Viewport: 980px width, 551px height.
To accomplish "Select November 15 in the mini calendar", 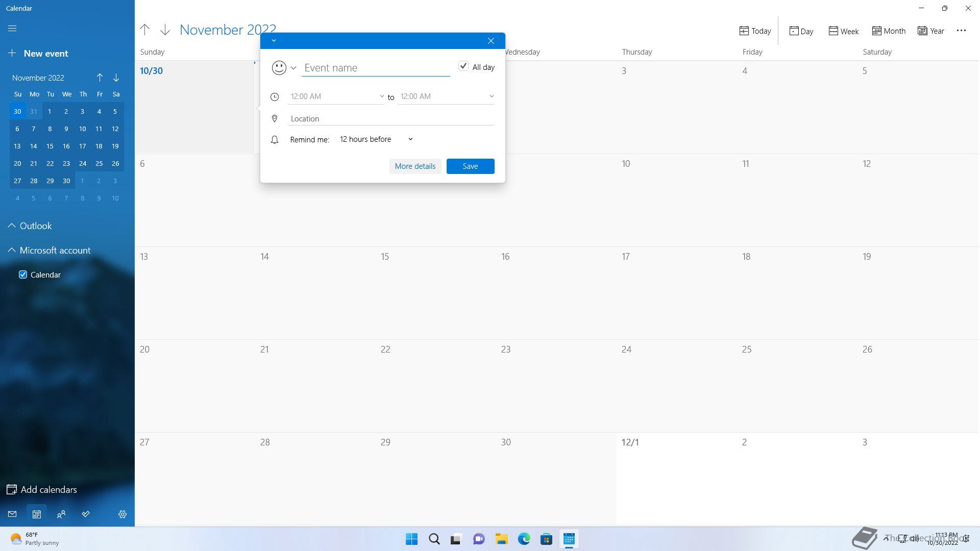I will click(x=50, y=146).
